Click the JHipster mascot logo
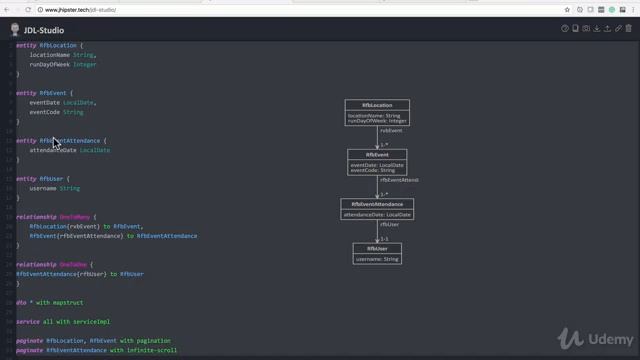640x360 pixels. [x=15, y=29]
